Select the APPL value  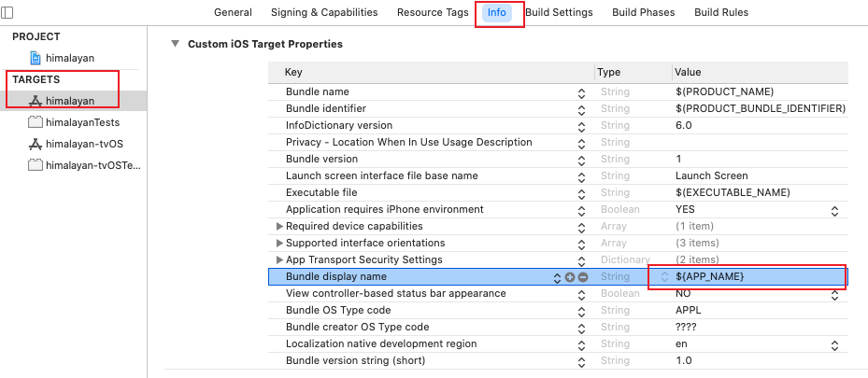688,310
